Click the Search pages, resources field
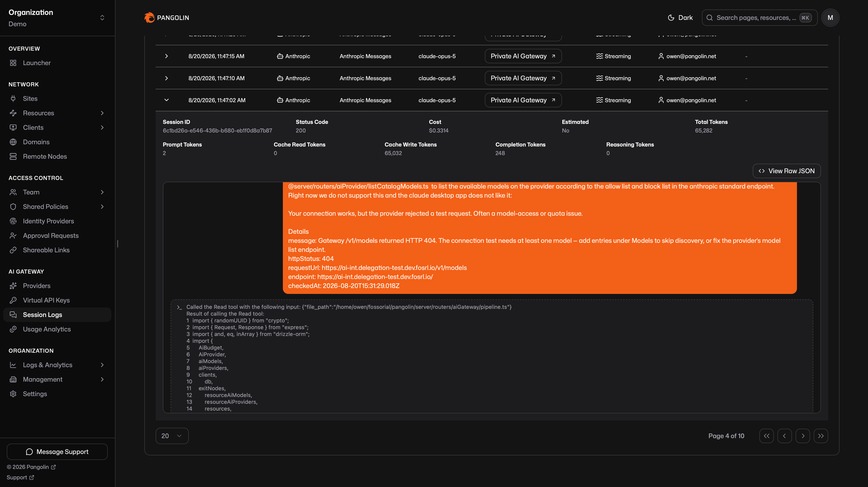The width and height of the screenshot is (868, 487). [x=759, y=18]
